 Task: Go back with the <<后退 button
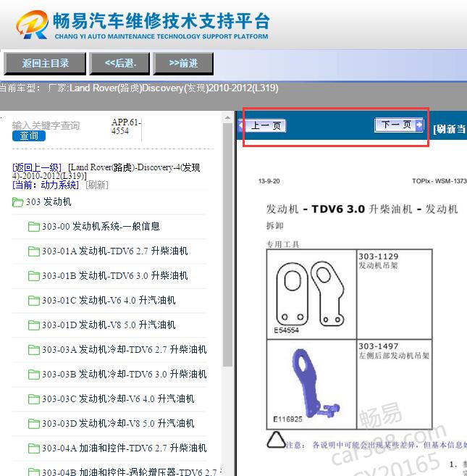click(119, 64)
